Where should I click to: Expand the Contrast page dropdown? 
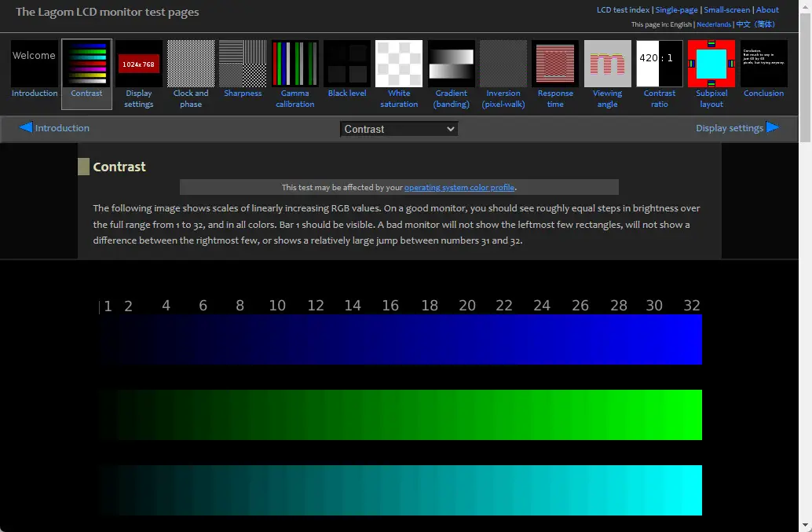point(399,129)
